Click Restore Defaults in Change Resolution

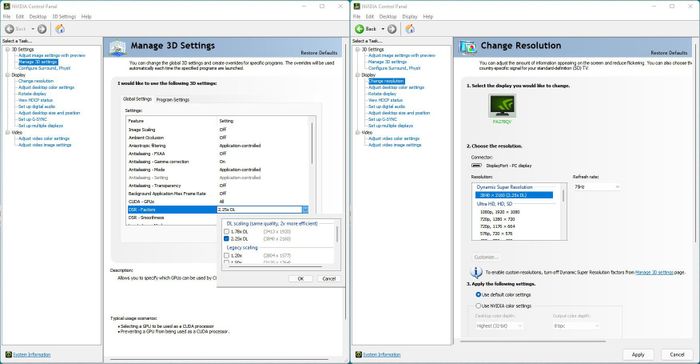669,53
